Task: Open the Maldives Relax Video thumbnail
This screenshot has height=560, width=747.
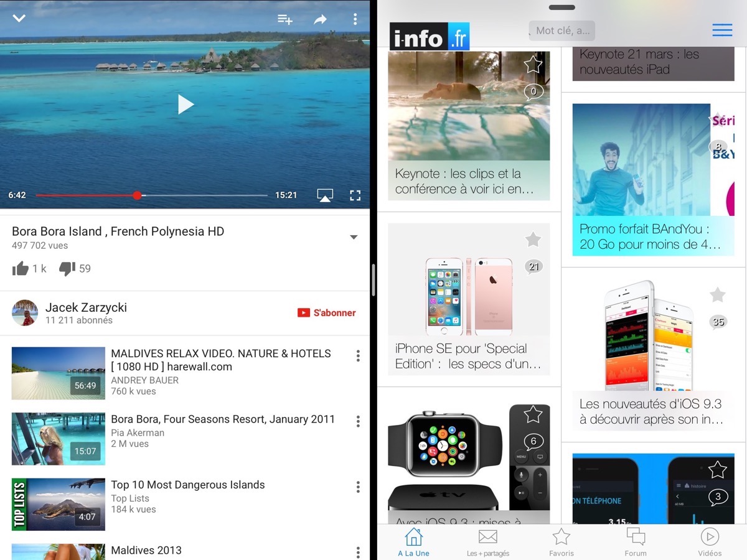Action: coord(59,373)
